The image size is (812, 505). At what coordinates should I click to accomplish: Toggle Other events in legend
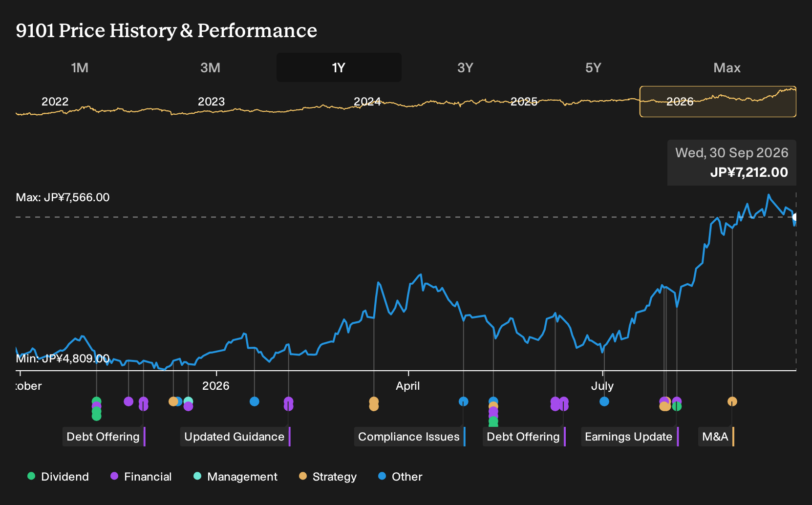point(400,477)
